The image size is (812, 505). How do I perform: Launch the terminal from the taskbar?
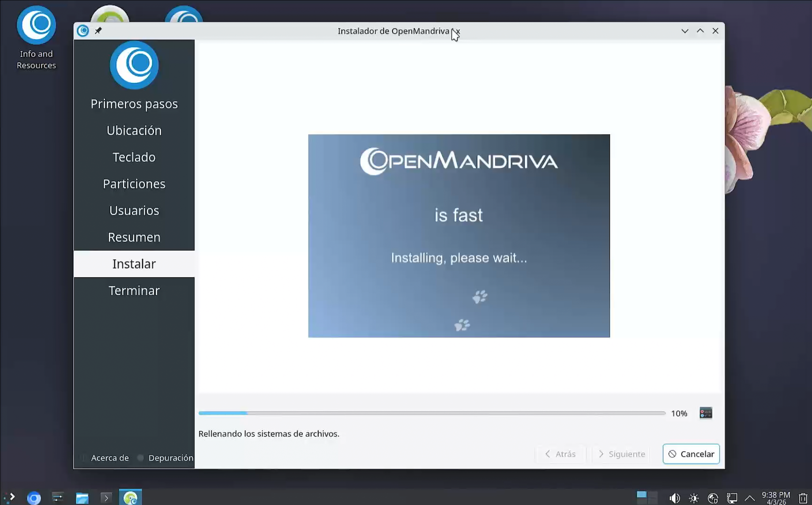click(x=106, y=498)
